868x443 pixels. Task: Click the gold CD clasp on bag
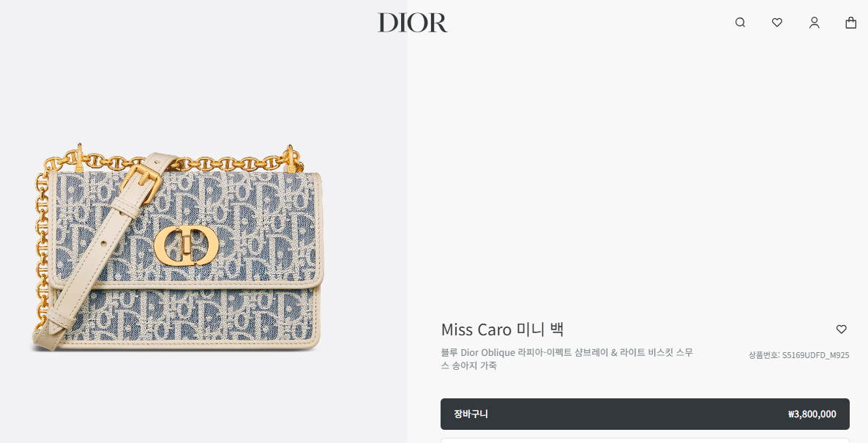click(x=187, y=246)
